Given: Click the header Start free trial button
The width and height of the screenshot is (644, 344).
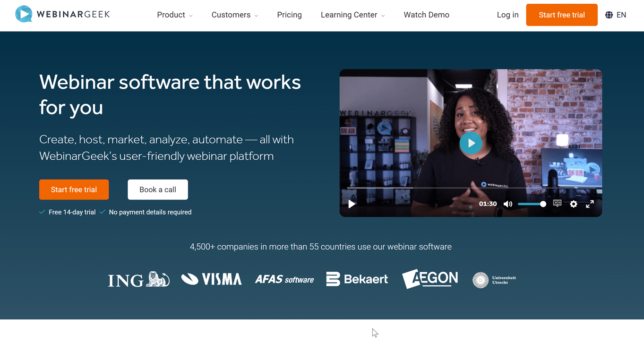Looking at the screenshot, I should [562, 15].
